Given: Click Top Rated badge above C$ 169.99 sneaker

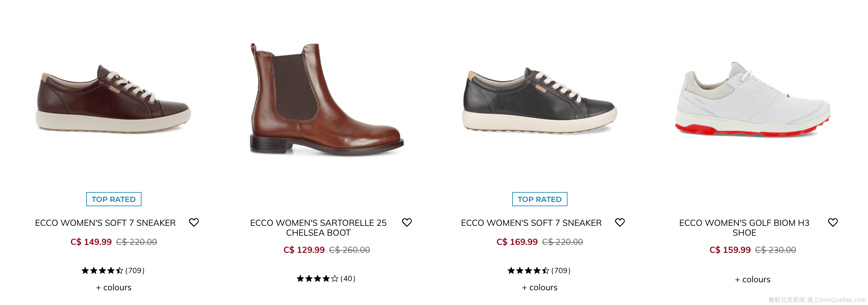Looking at the screenshot, I should (540, 199).
